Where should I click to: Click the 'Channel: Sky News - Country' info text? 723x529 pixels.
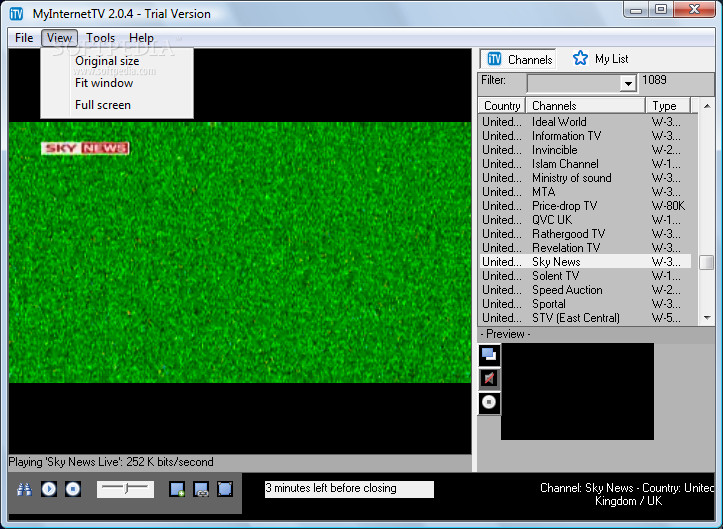628,494
